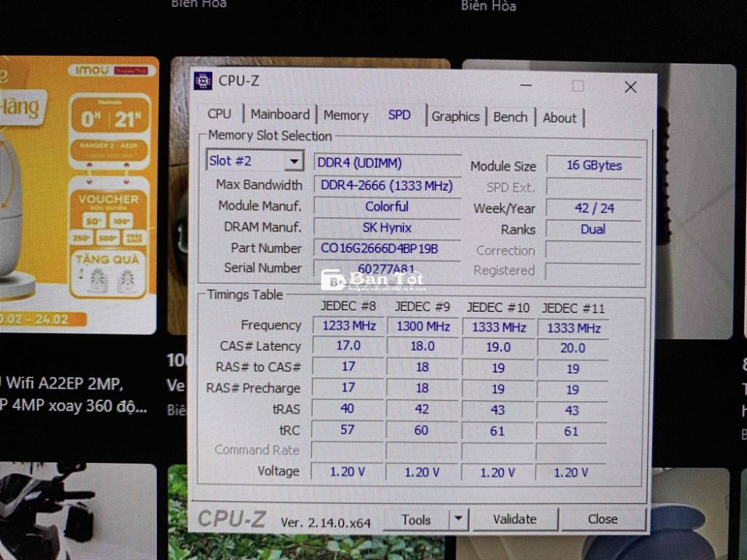Click the CPU-Z app icon in title bar
The height and width of the screenshot is (560, 747).
203,81
